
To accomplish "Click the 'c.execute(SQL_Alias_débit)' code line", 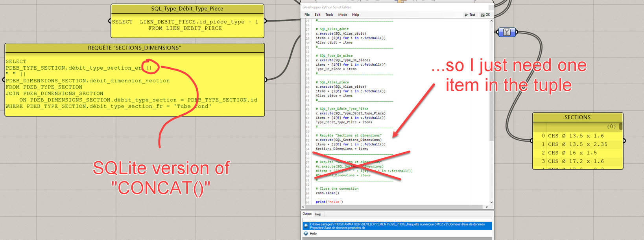I will [341, 34].
